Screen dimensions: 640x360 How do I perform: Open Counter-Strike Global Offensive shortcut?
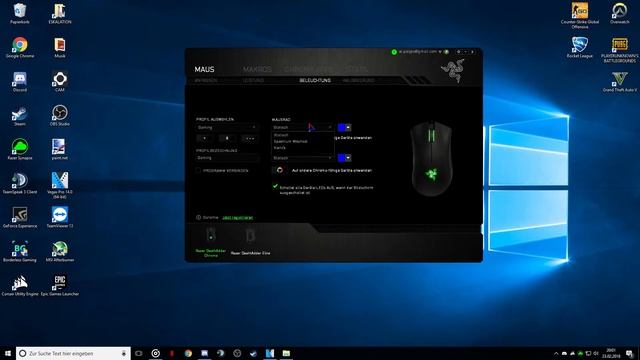coord(580,16)
